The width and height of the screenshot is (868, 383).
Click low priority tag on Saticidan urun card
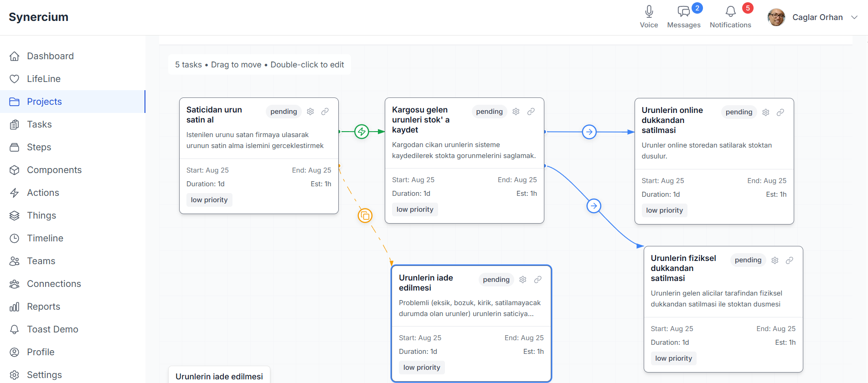(209, 200)
